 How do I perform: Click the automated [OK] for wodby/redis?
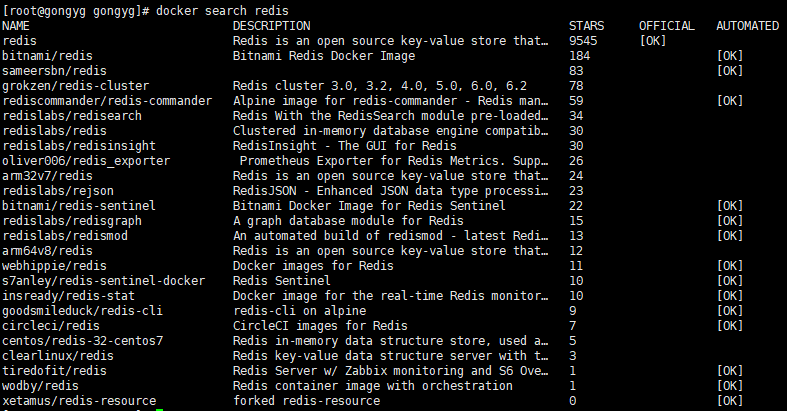coord(730,386)
